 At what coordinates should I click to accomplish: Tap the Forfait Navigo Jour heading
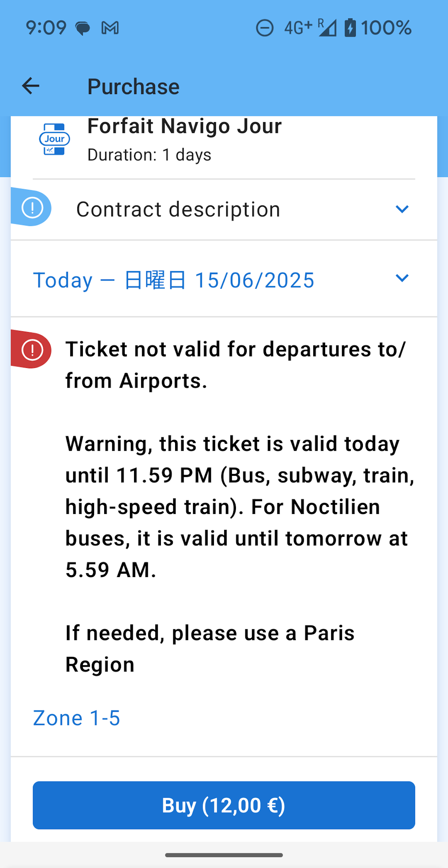pyautogui.click(x=184, y=126)
